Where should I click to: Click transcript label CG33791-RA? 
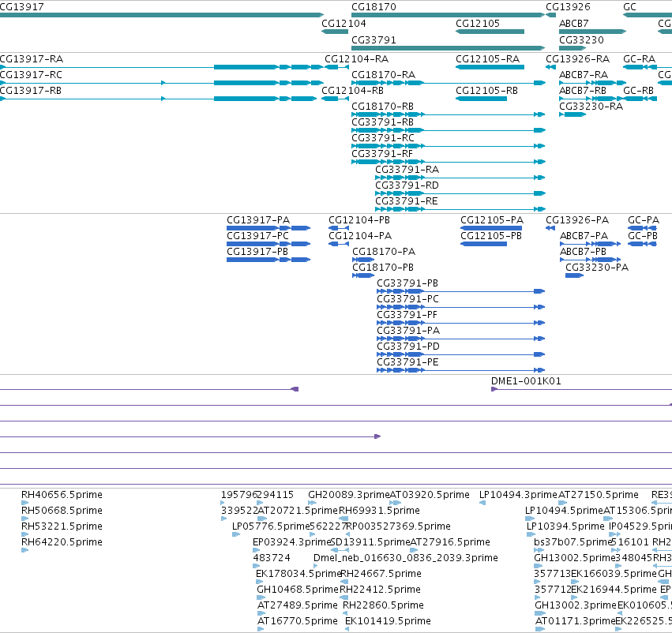click(407, 170)
